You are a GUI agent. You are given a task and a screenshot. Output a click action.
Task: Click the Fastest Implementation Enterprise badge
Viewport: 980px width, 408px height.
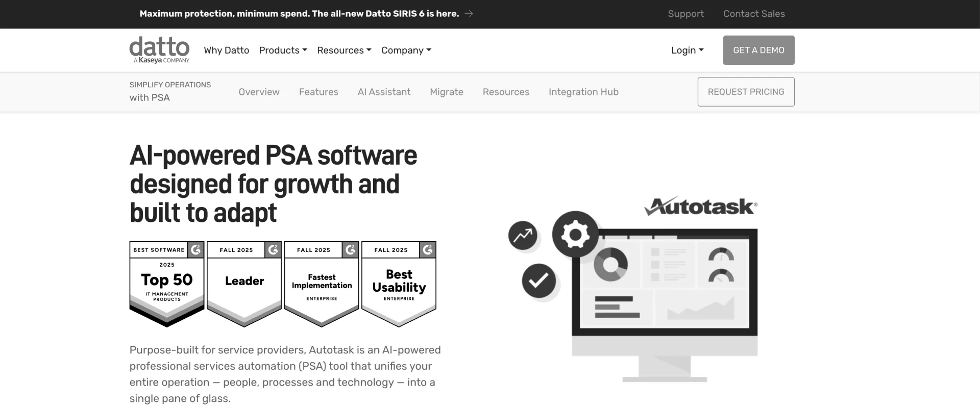pos(322,284)
